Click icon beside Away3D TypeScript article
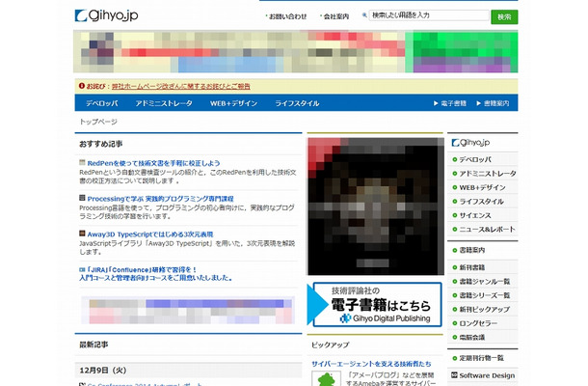 point(82,234)
